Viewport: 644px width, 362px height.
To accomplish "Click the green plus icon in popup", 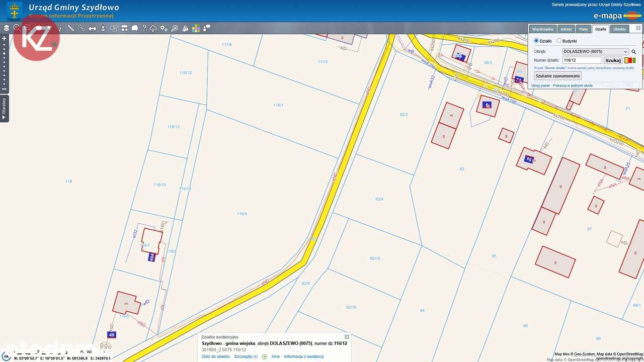I will (x=265, y=357).
